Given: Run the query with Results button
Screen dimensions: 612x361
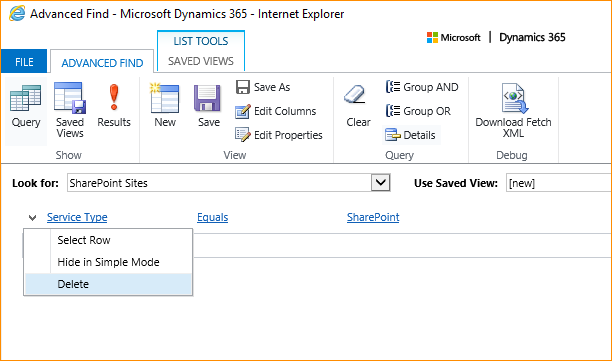Looking at the screenshot, I should 114,106.
